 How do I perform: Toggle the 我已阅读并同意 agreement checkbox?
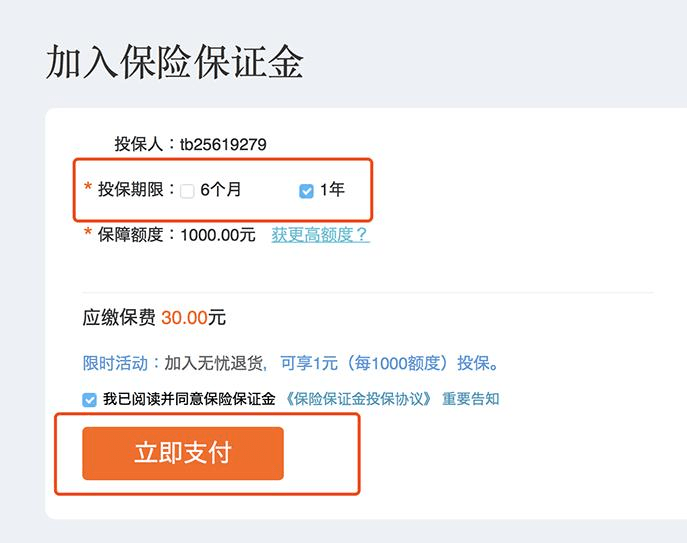coord(90,400)
